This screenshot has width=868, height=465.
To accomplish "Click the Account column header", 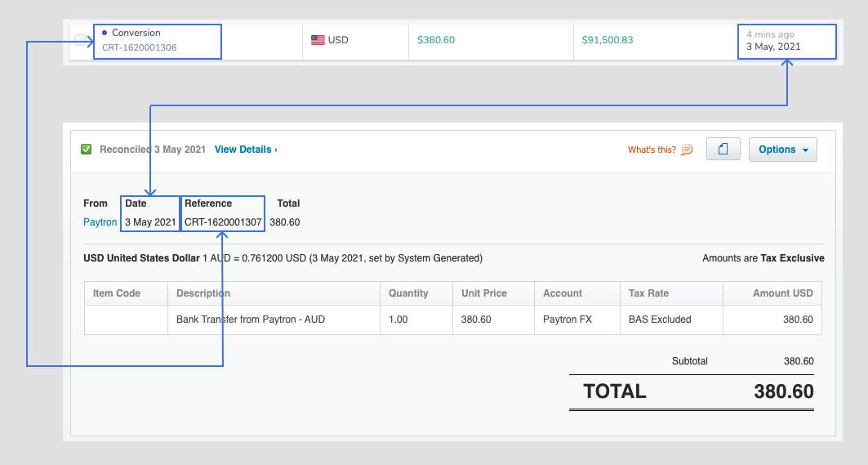I will coord(563,293).
